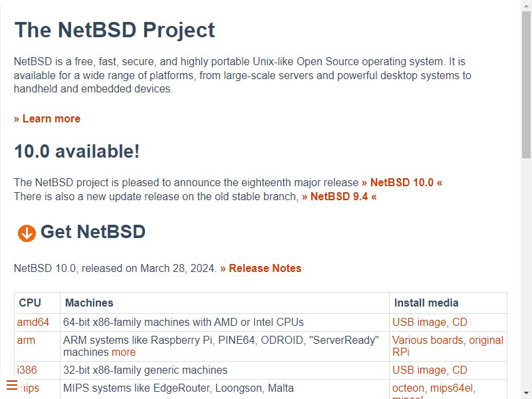The image size is (532, 399).
Task: Click the 'Machines' column header
Action: pyautogui.click(x=89, y=303)
